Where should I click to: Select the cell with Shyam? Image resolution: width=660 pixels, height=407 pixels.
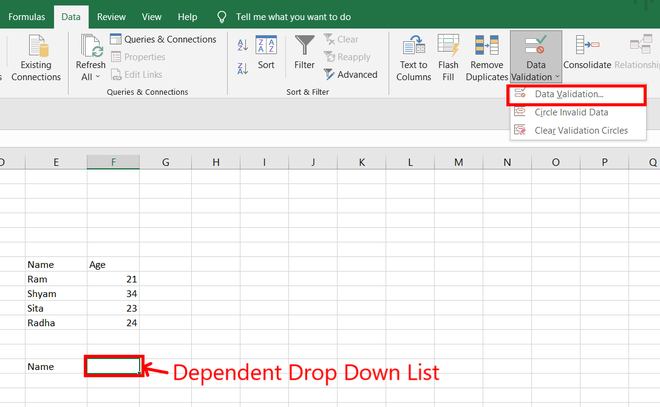coord(56,294)
